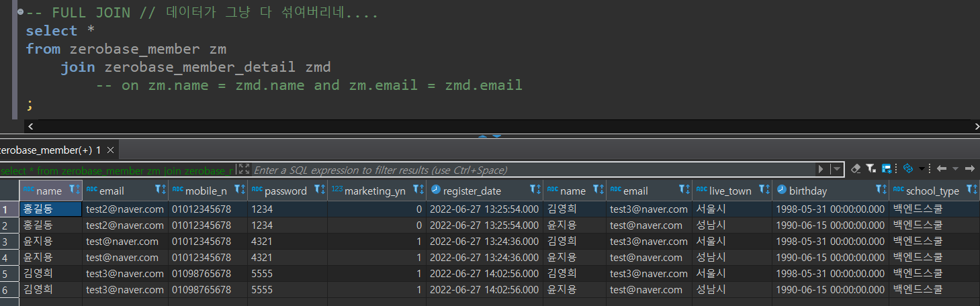Image resolution: width=980 pixels, height=306 pixels.
Task: Open the custom filters funnel icon
Action: 871,169
